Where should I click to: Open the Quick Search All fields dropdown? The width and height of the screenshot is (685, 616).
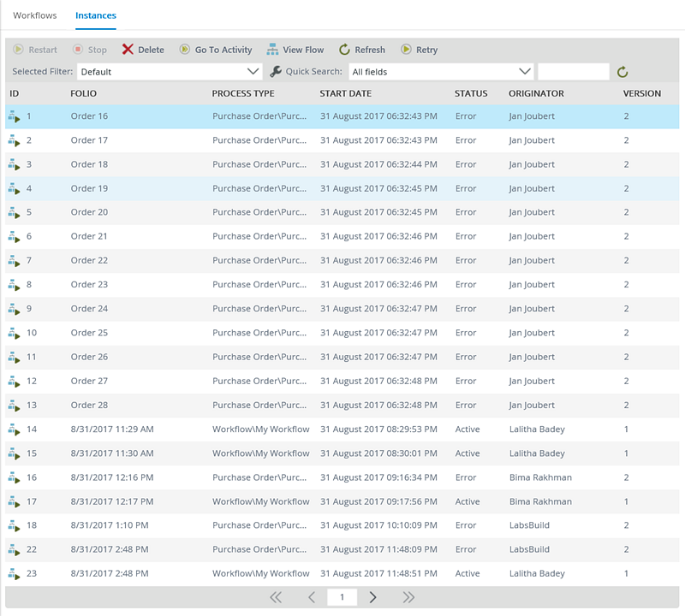click(x=525, y=72)
